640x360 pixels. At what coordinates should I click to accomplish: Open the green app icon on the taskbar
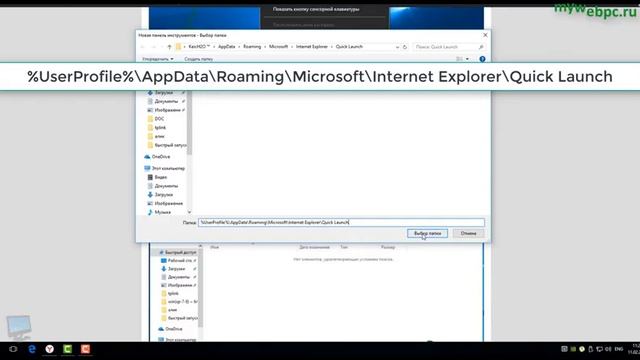[68, 349]
